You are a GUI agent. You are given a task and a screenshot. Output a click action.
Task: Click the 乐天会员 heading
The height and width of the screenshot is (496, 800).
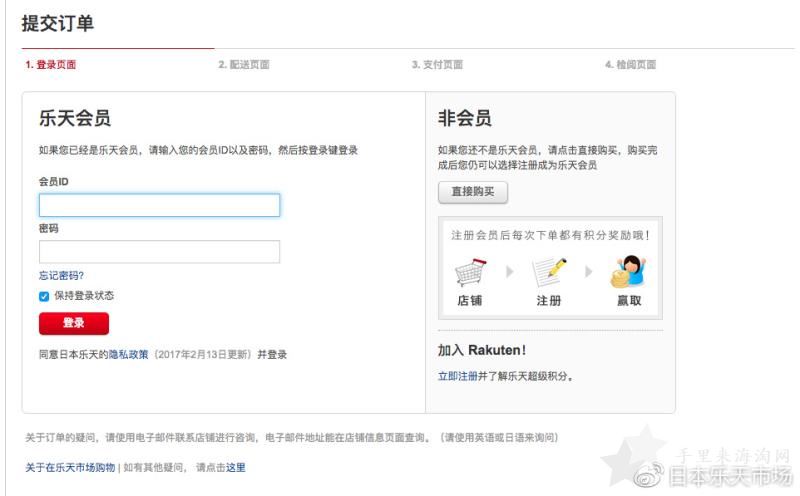(75, 118)
